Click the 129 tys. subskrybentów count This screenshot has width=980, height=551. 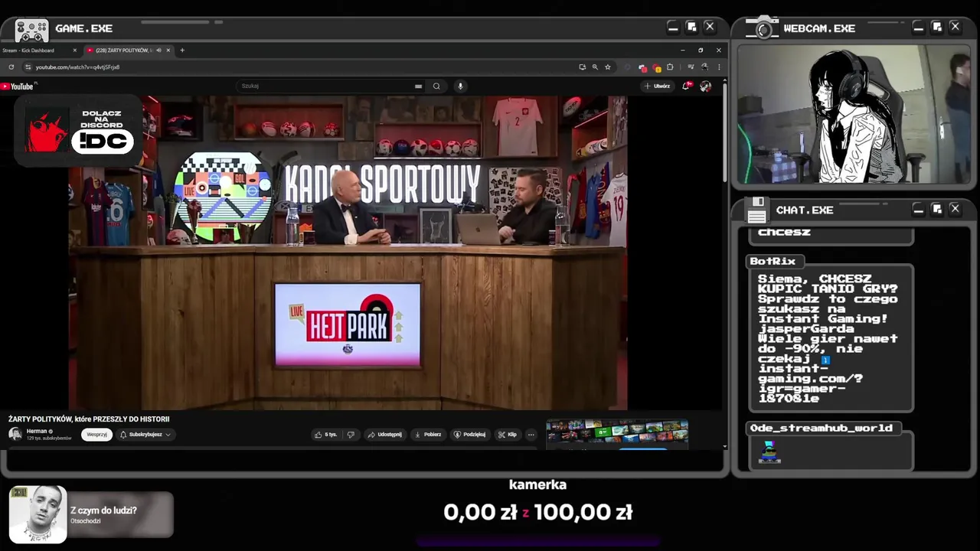coord(49,439)
